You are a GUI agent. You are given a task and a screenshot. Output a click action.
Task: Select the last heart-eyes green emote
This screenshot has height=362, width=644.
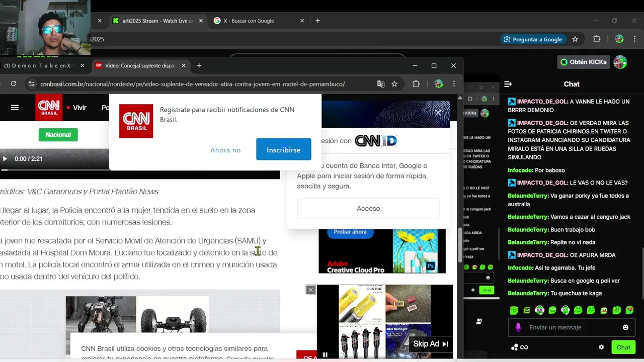pos(629,310)
